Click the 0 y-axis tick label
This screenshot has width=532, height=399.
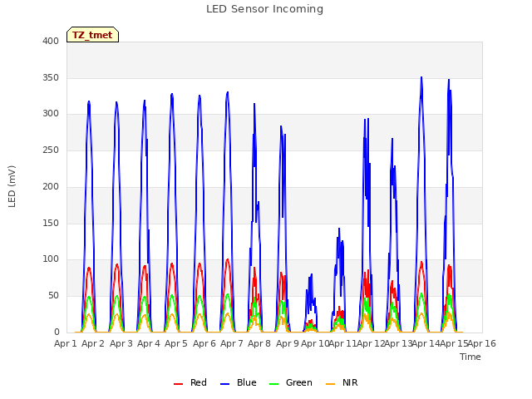pyautogui.click(x=57, y=332)
